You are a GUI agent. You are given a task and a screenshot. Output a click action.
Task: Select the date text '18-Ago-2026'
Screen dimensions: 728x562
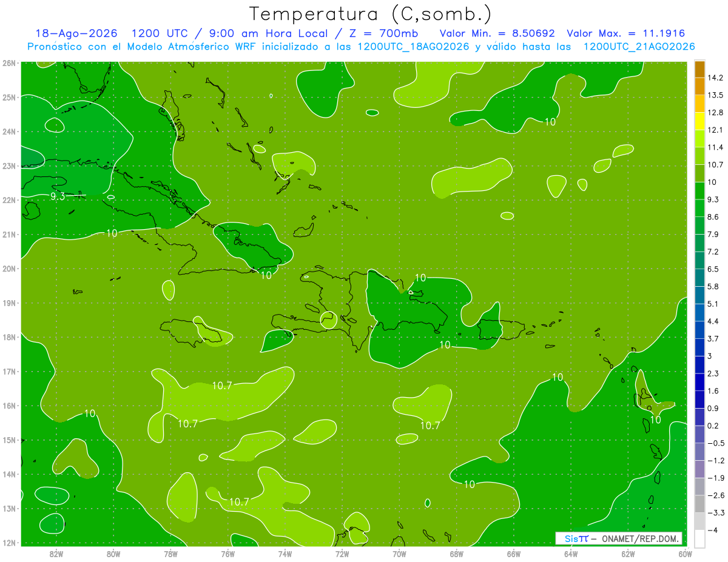76,33
